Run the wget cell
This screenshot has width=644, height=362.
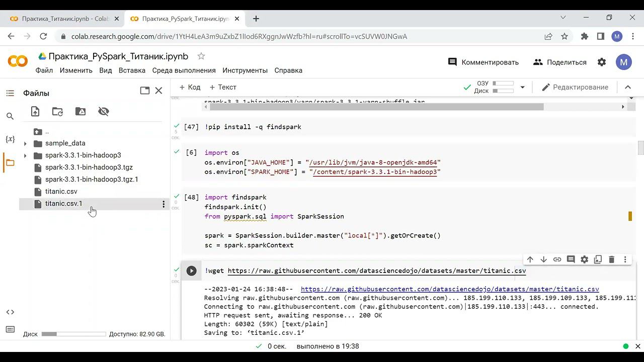192,271
